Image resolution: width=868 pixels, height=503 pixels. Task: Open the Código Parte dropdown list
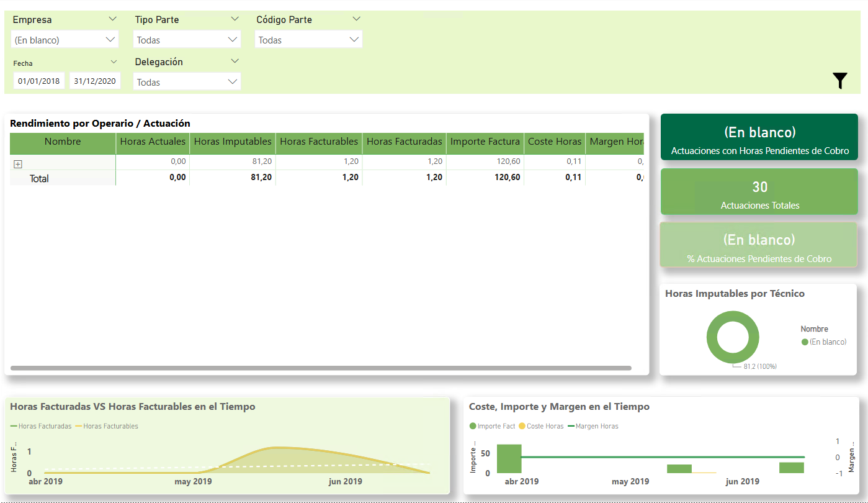point(308,40)
